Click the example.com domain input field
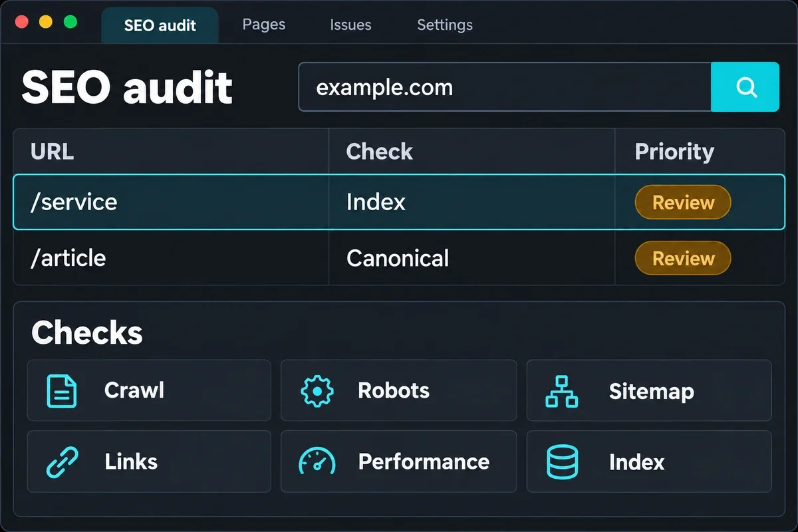The width and height of the screenshot is (798, 532). tap(505, 86)
